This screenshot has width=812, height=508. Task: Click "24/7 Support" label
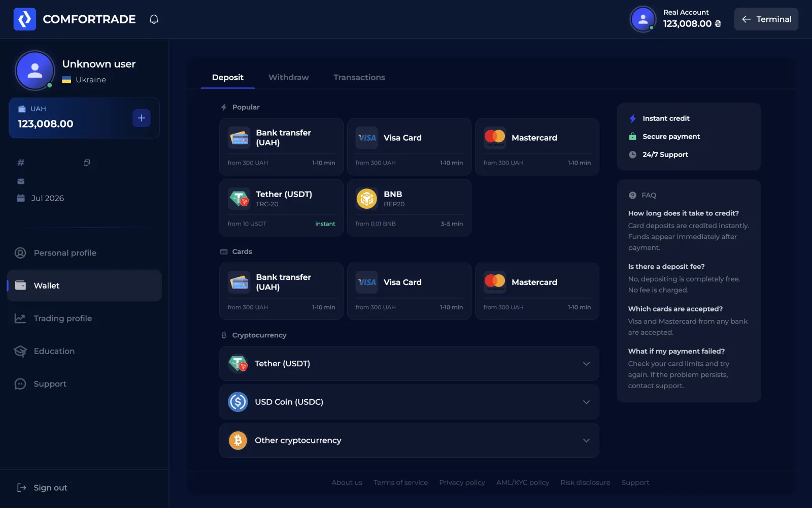[x=665, y=154]
